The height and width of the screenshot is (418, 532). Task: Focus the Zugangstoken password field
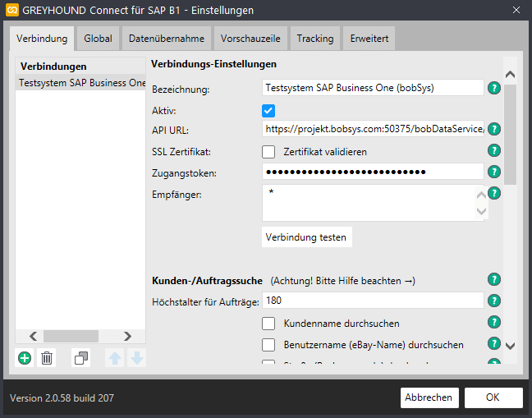(373, 172)
